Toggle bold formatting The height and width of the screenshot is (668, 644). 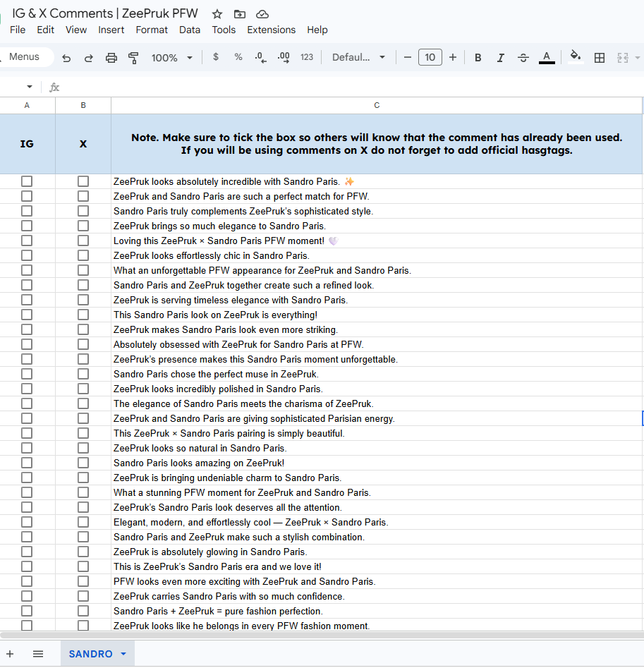(478, 58)
